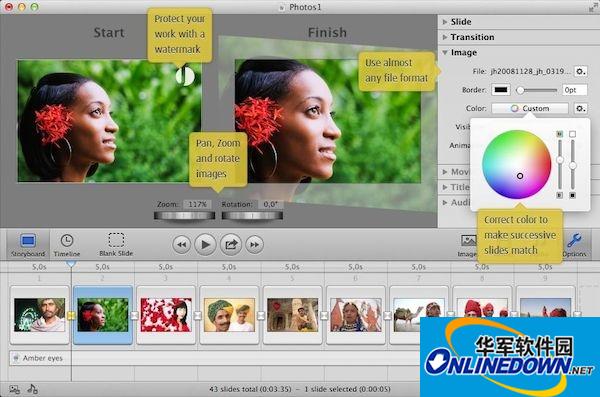Click the black square below right color slider
Image resolution: width=600 pixels, height=397 pixels.
572,195
